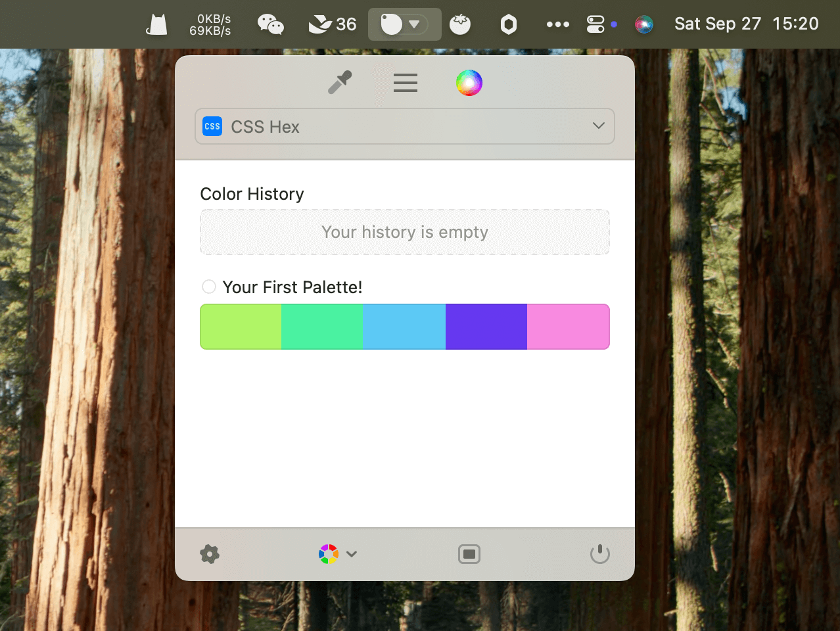The width and height of the screenshot is (840, 631).
Task: Expand the palette options chevron at bottom
Action: click(x=352, y=554)
